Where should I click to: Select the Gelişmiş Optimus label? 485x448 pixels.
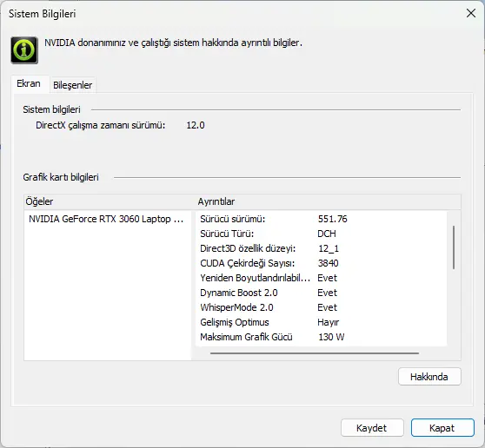pyautogui.click(x=235, y=322)
